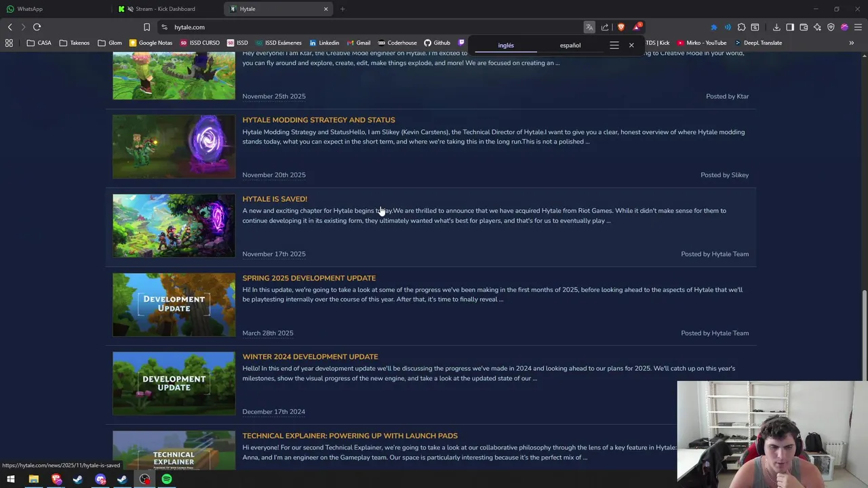
Task: Click the page vertical scrollbar thumb
Action: pos(865,336)
